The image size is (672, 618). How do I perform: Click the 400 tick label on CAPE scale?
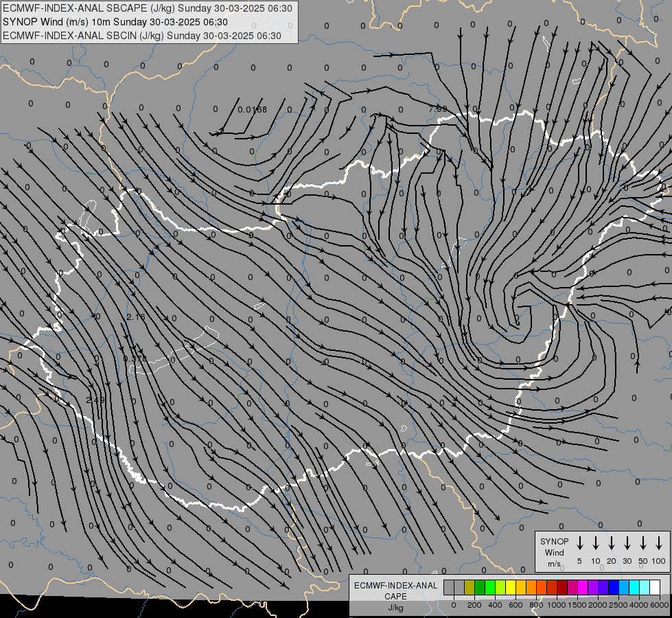pos(495,605)
